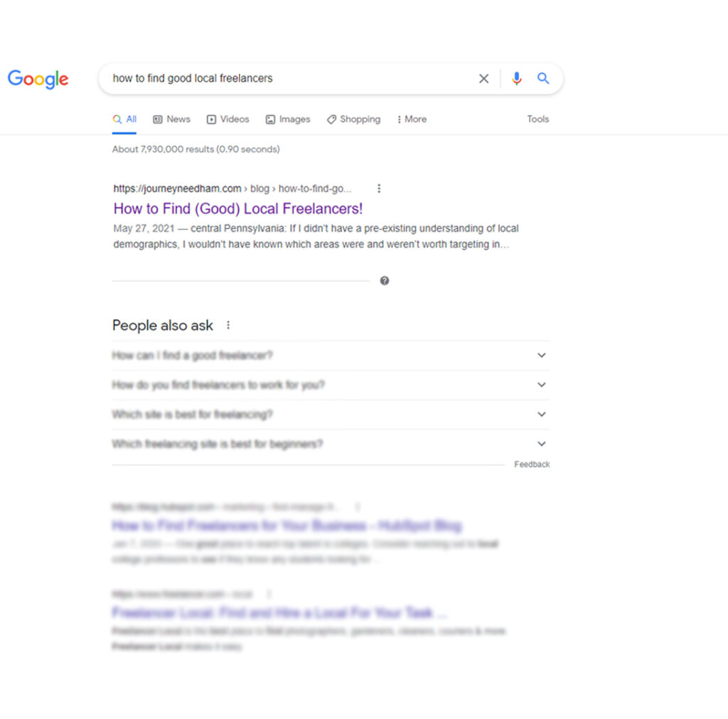
Task: Clear the search box with X icon
Action: (x=484, y=79)
